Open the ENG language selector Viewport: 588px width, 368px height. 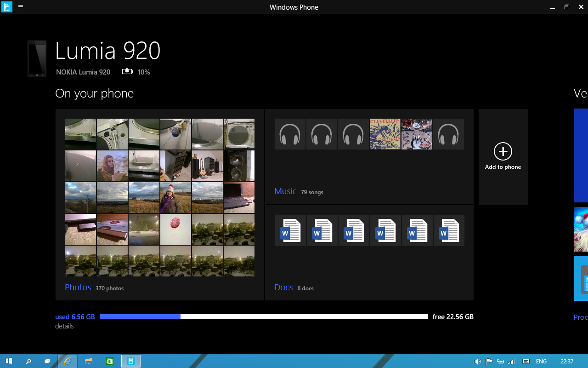541,362
